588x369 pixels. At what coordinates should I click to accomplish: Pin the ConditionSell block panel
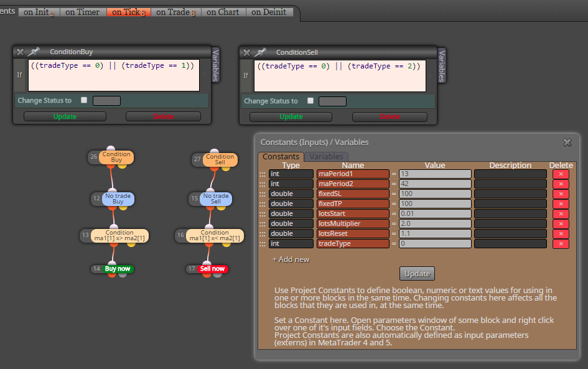click(x=260, y=52)
